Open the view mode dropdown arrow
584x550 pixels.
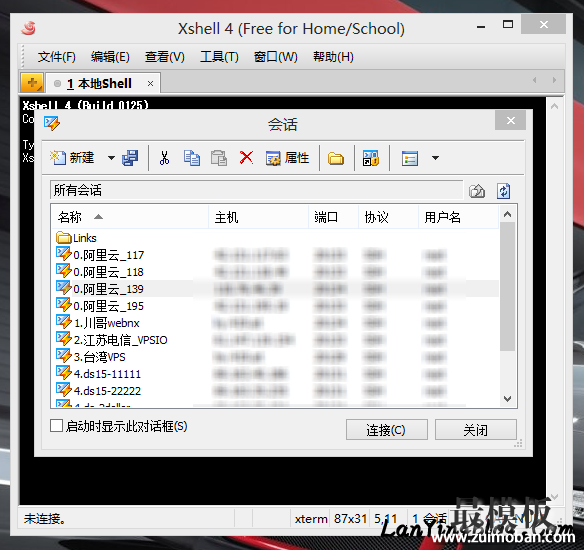pos(435,158)
